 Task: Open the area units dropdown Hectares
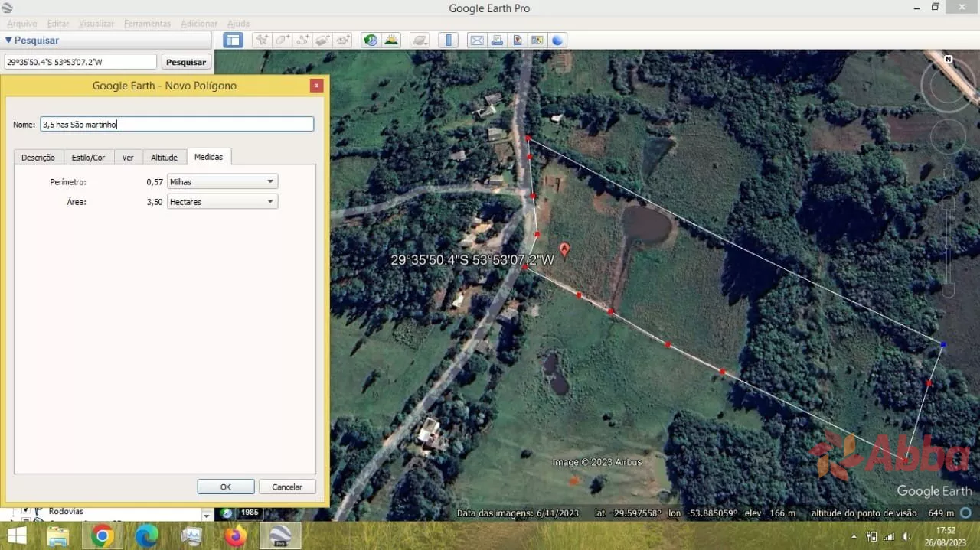pos(222,202)
